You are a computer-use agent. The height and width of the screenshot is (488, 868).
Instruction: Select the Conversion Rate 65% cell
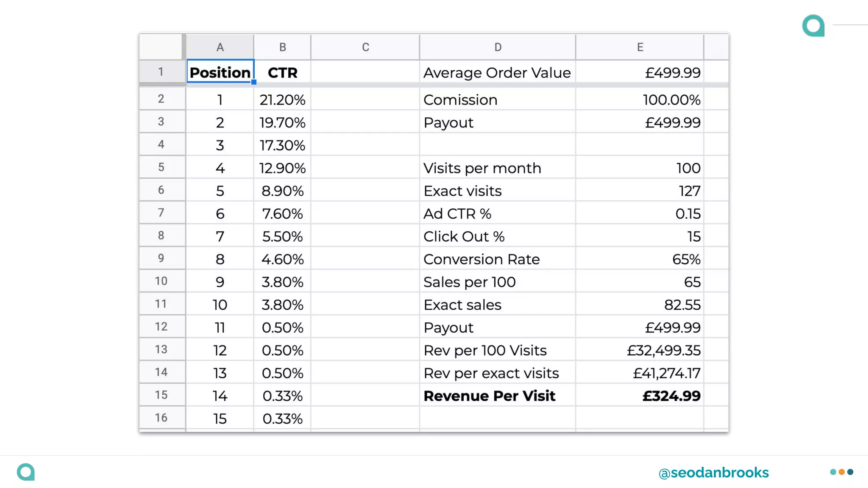tap(640, 259)
